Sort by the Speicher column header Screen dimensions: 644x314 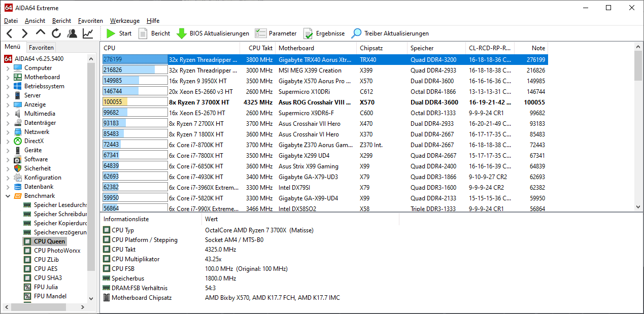pyautogui.click(x=436, y=48)
